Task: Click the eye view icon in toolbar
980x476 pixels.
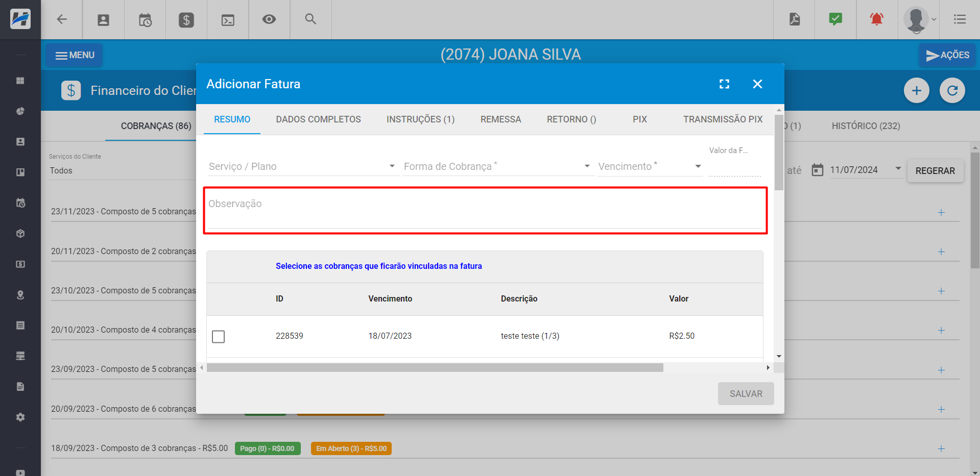Action: (x=269, y=19)
